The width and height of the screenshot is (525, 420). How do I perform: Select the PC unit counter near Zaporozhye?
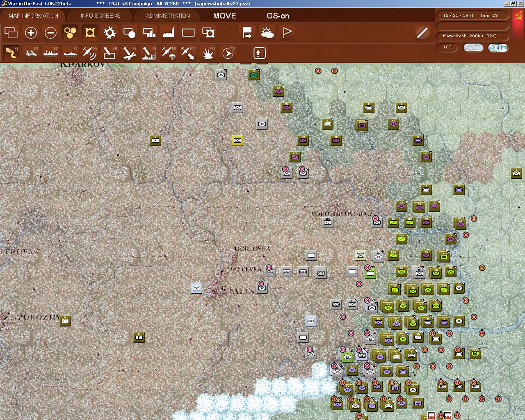pyautogui.click(x=65, y=320)
